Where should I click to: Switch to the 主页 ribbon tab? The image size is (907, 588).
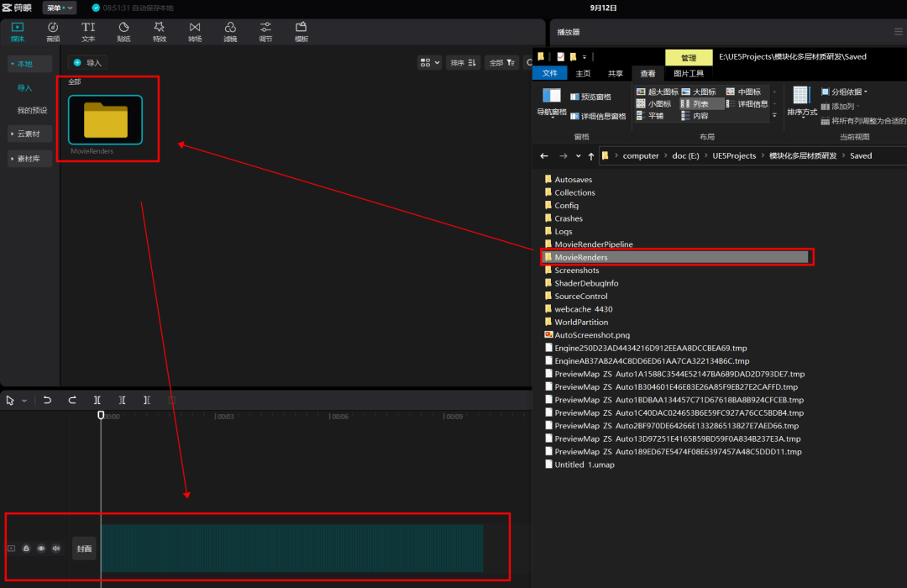pos(583,74)
